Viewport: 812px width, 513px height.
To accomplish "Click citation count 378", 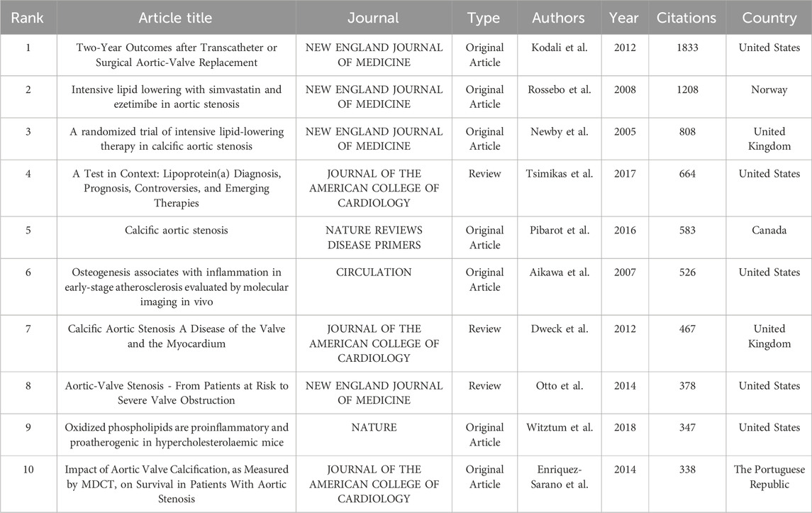I will pyautogui.click(x=687, y=385).
